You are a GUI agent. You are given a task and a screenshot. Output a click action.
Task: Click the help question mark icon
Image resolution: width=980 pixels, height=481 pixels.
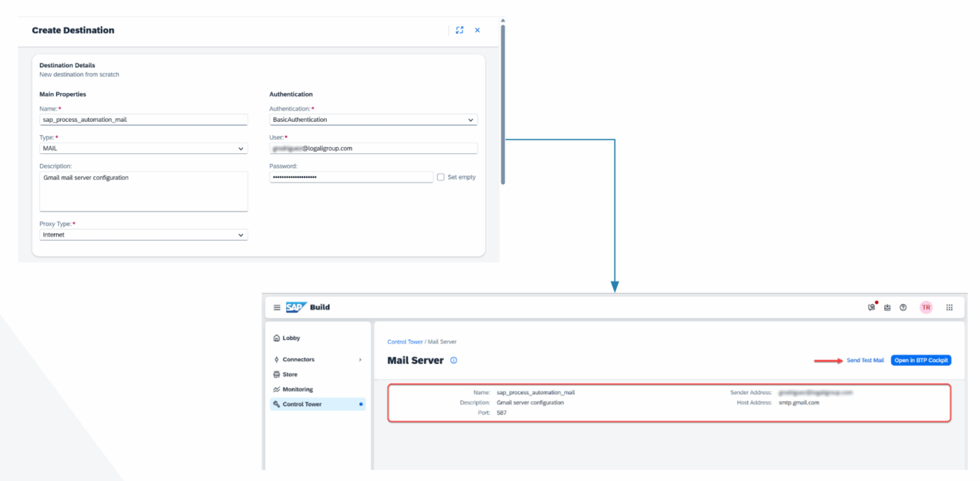point(903,307)
